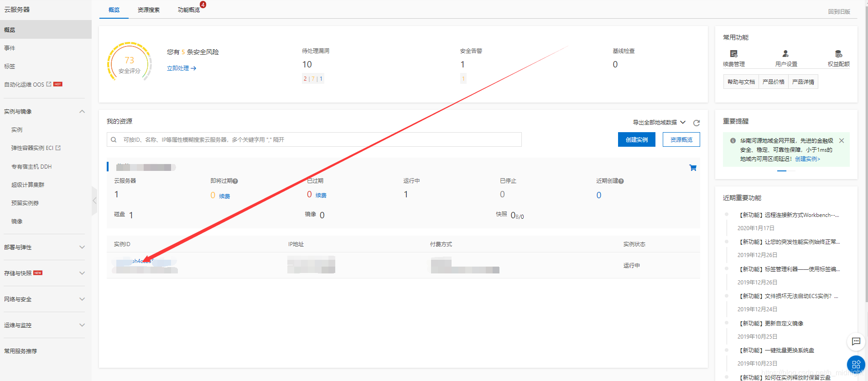Click the help icon next to 近期创建
Screen dimensions: 868x381
click(x=621, y=181)
